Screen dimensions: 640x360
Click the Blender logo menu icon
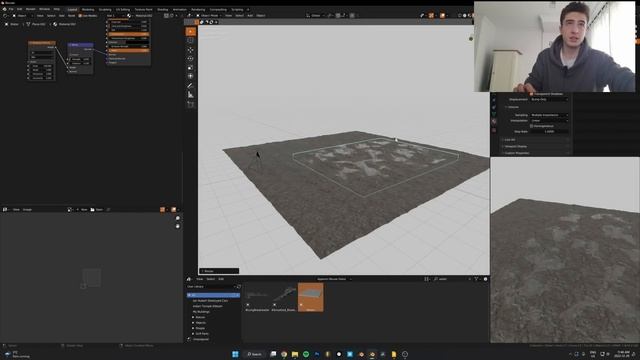[x=4, y=9]
